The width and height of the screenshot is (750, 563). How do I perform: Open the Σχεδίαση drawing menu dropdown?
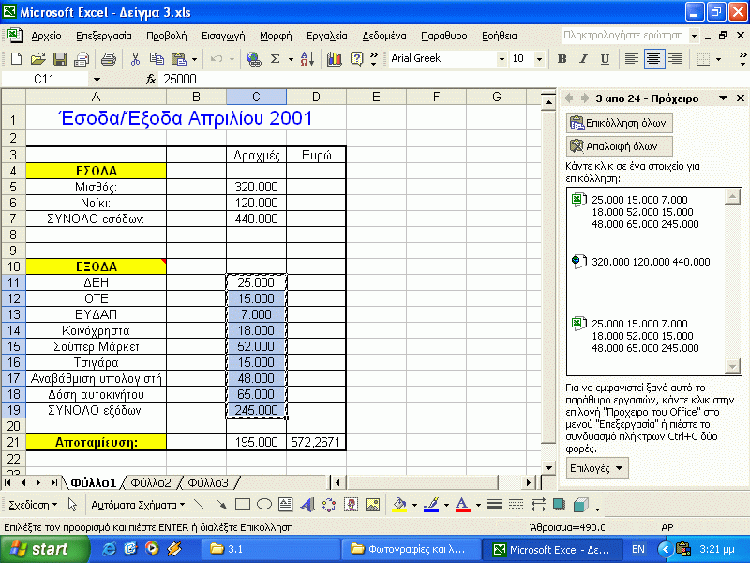point(33,505)
